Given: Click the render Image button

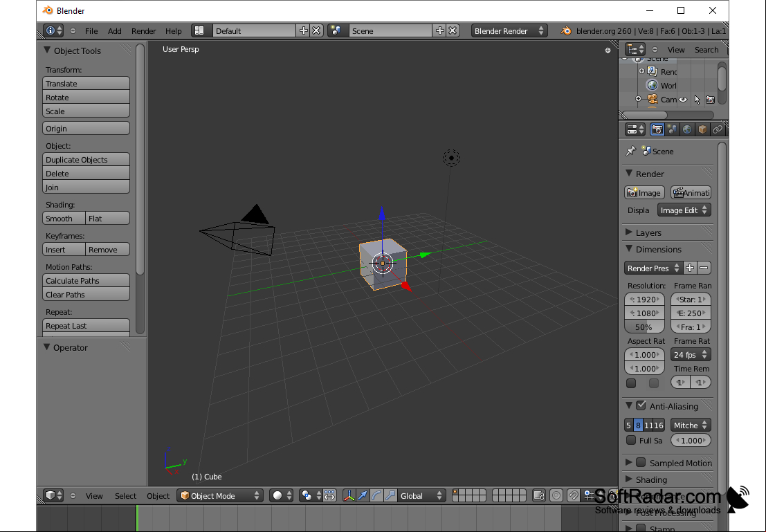Looking at the screenshot, I should coord(644,192).
